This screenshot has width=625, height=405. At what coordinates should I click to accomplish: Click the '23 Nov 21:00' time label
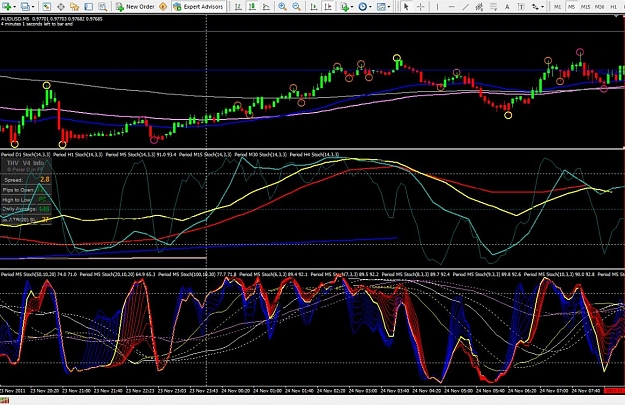(x=77, y=391)
